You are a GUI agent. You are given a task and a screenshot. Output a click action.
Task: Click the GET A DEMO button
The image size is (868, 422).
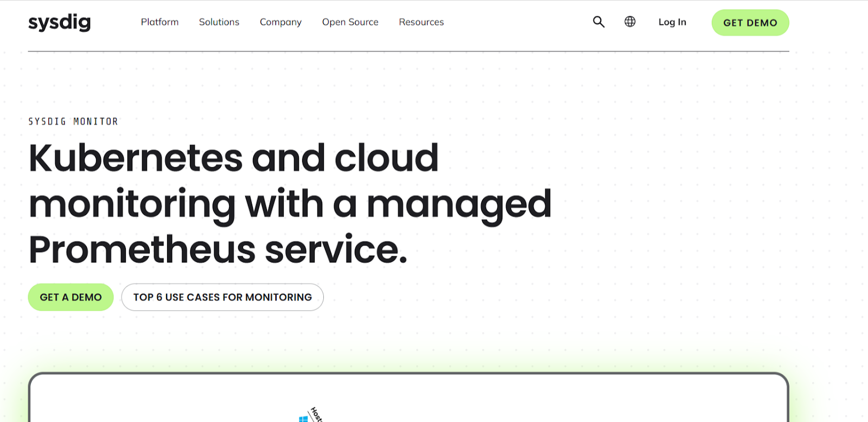[71, 297]
